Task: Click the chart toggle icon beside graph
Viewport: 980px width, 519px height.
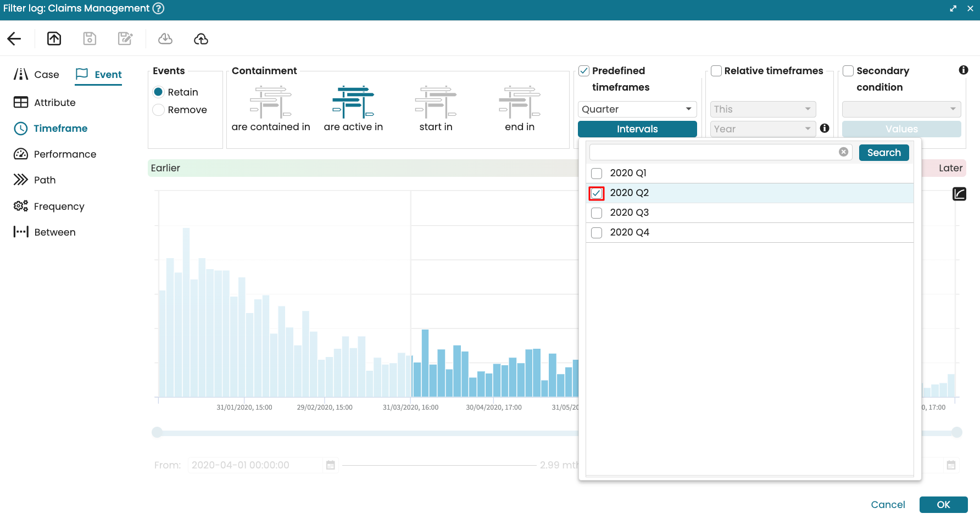Action: pyautogui.click(x=959, y=194)
